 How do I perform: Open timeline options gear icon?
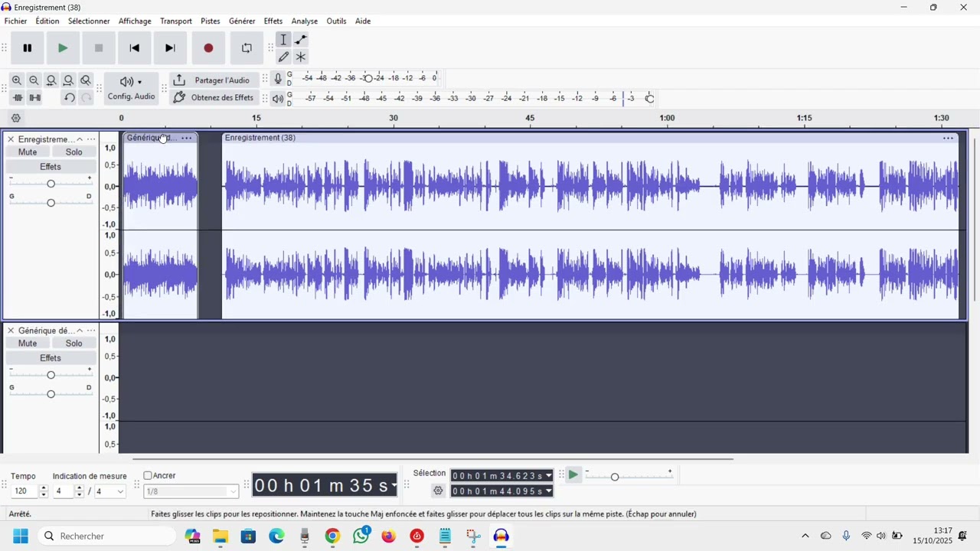pyautogui.click(x=16, y=119)
